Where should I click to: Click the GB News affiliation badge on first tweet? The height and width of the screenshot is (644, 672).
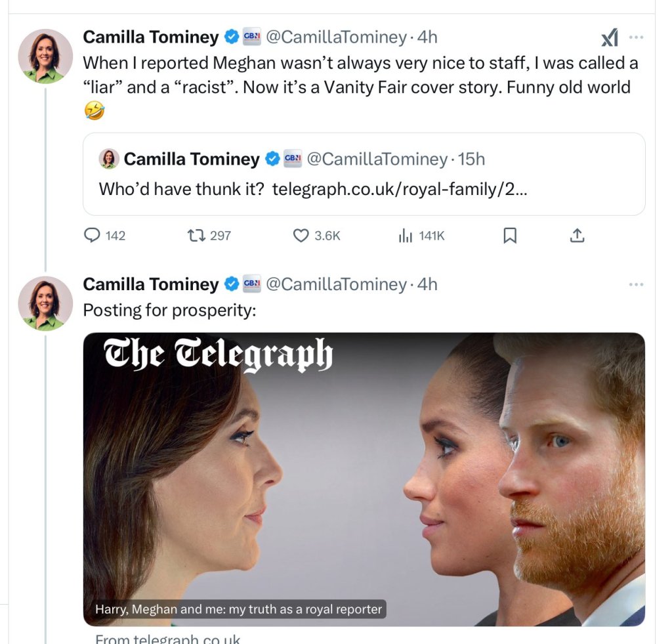(252, 37)
